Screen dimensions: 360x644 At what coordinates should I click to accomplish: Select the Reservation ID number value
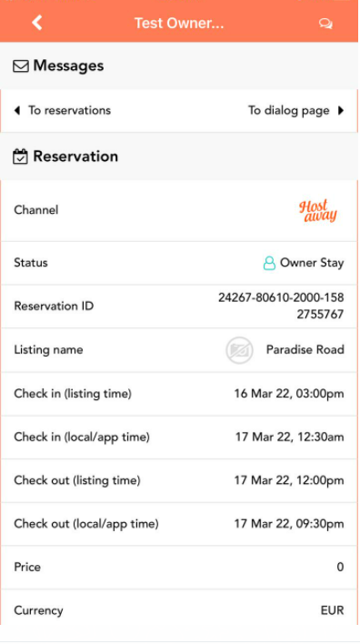(281, 306)
